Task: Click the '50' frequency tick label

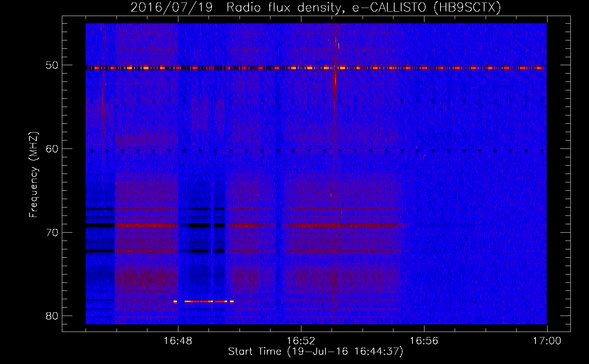Action: (x=52, y=66)
